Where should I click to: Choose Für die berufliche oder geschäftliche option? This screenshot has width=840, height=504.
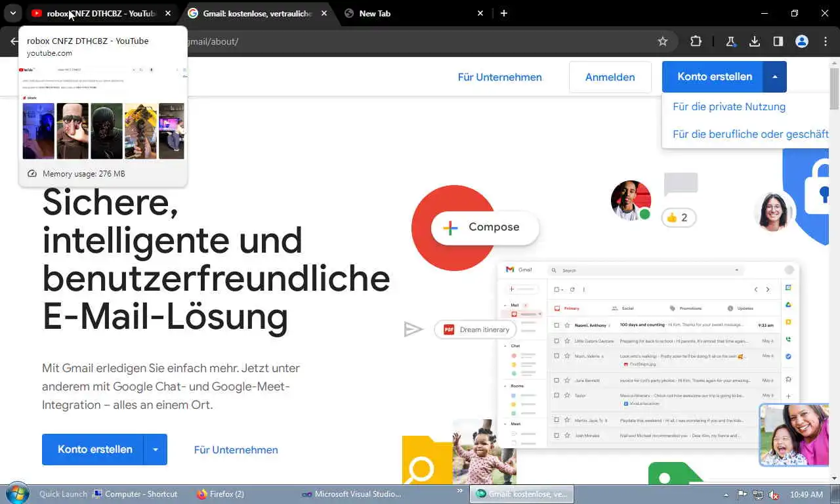[x=750, y=134]
